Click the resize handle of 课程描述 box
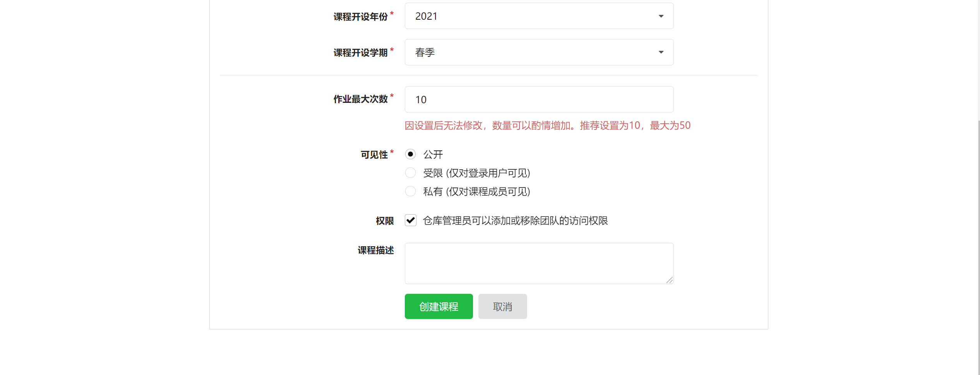The image size is (980, 375). coord(670,280)
